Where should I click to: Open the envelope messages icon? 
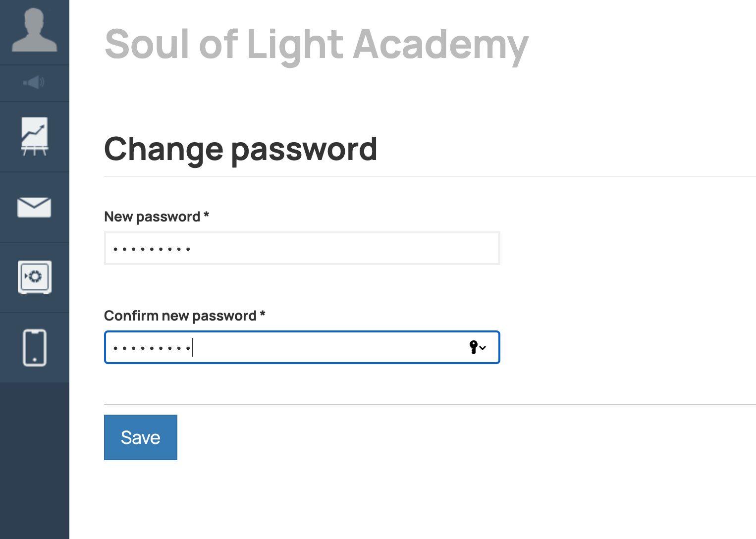pyautogui.click(x=34, y=207)
